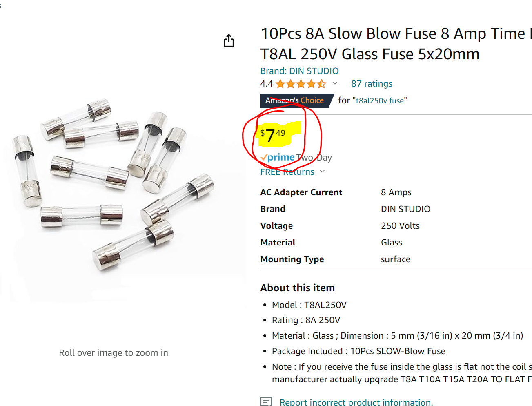
Task: Click the half-filled fifth star
Action: (x=322, y=83)
